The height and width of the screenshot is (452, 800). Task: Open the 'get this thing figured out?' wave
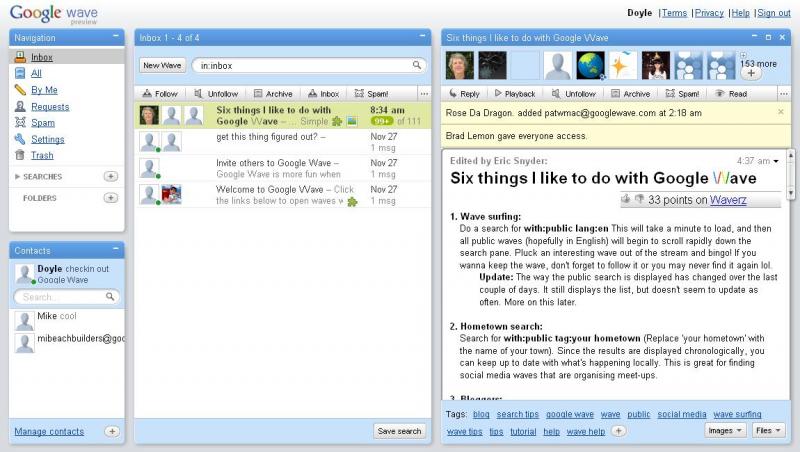click(x=283, y=142)
